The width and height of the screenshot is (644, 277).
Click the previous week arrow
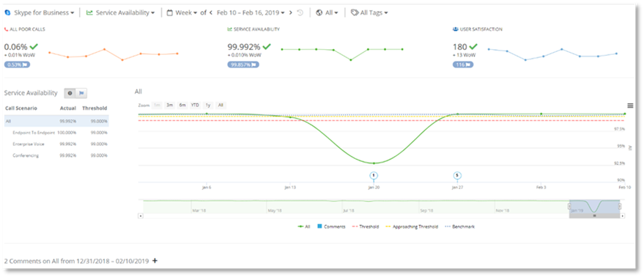pos(211,12)
